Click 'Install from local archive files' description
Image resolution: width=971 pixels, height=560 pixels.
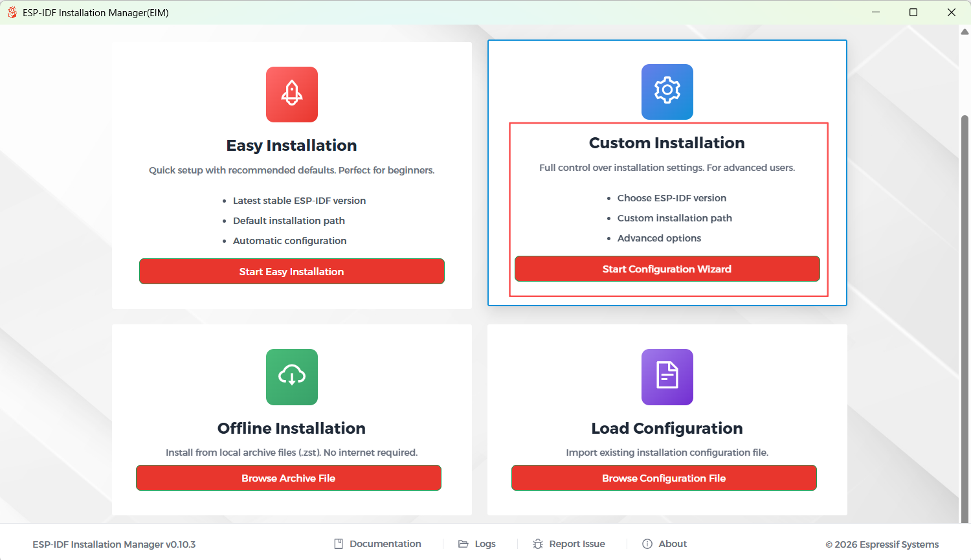point(292,453)
